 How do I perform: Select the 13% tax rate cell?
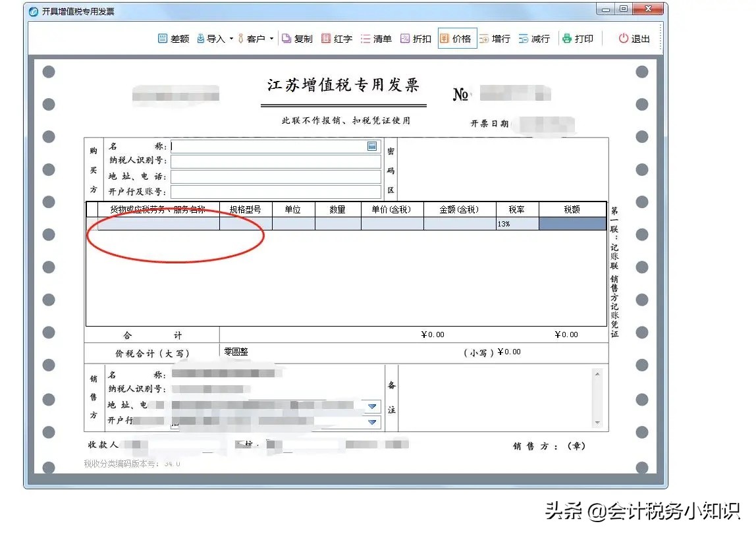516,224
